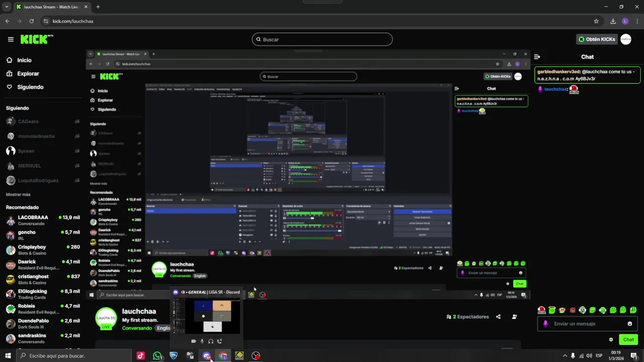Screen dimensions: 644x362
Task: Open goncho recommended channel
Action: 43,235
